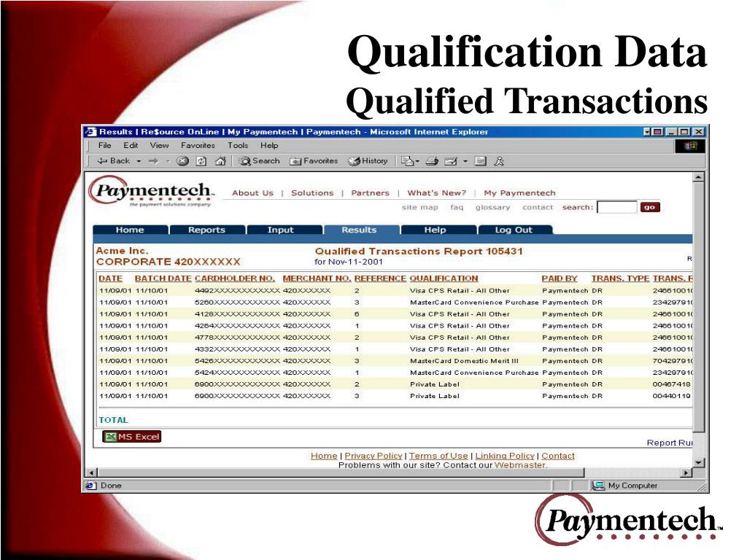Click the MasterCard Domestic Merit III cell
Image resolution: width=747 pixels, height=560 pixels.
click(x=464, y=361)
